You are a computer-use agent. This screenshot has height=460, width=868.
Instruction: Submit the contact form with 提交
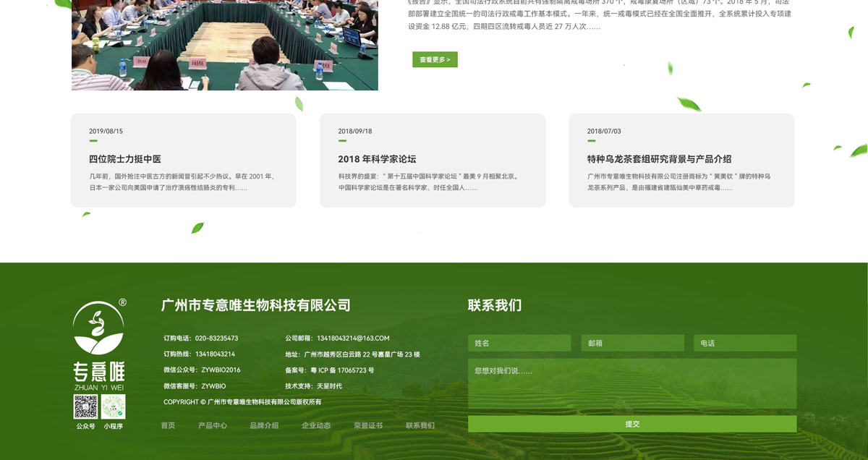632,424
